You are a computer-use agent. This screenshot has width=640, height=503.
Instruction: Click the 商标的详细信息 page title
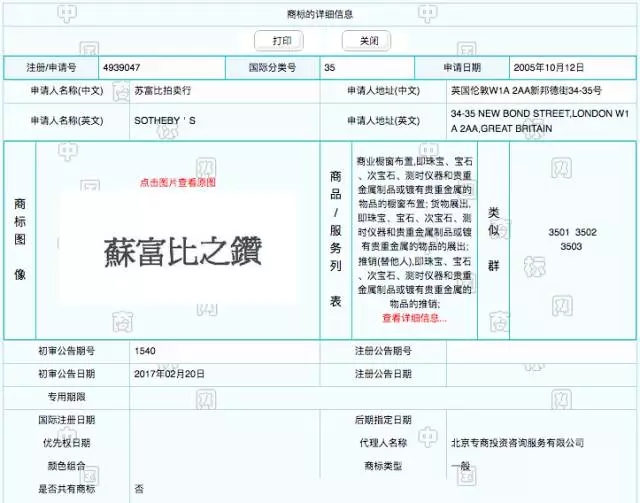pyautogui.click(x=320, y=15)
